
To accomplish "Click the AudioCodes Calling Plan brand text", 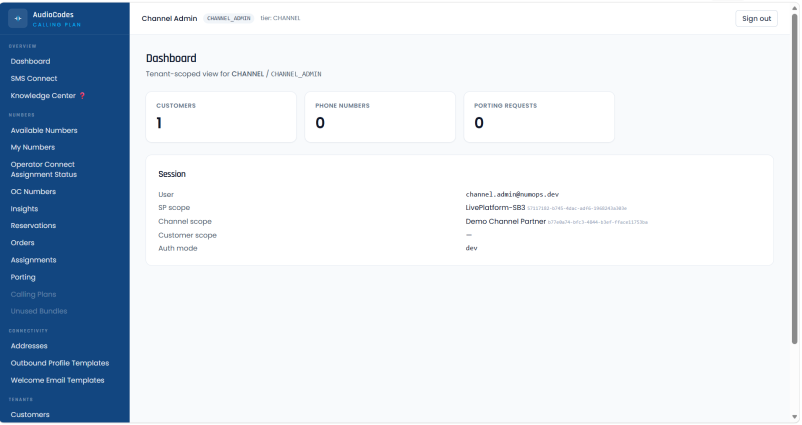I will click(57, 19).
